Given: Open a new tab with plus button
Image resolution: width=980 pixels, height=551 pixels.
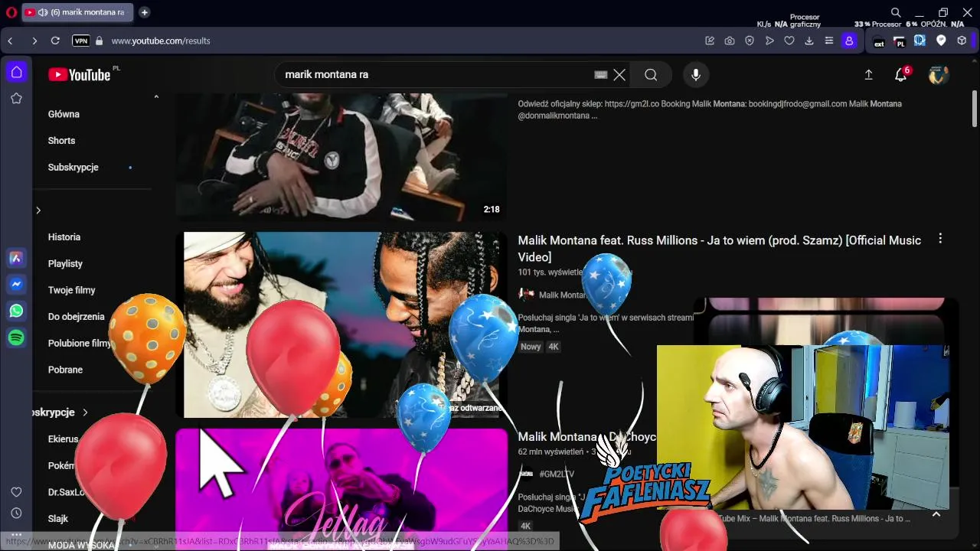Looking at the screenshot, I should [144, 12].
